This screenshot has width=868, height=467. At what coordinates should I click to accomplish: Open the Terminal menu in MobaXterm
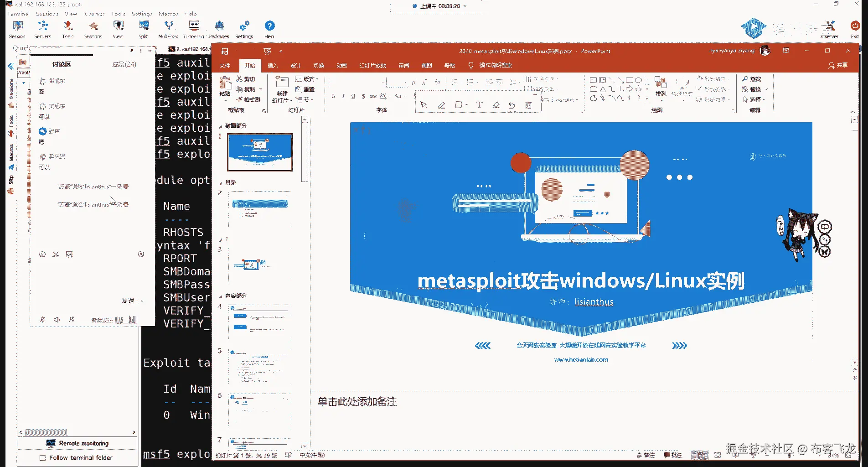point(18,14)
